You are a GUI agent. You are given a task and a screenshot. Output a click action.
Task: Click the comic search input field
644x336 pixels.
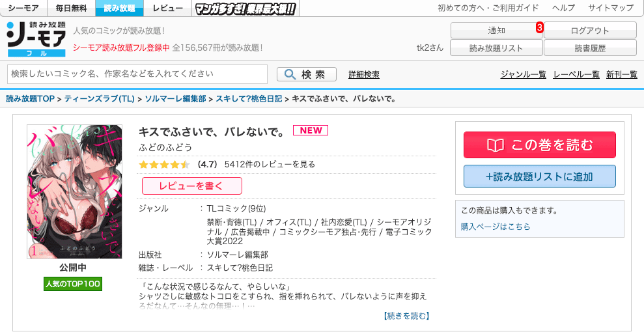tap(137, 74)
